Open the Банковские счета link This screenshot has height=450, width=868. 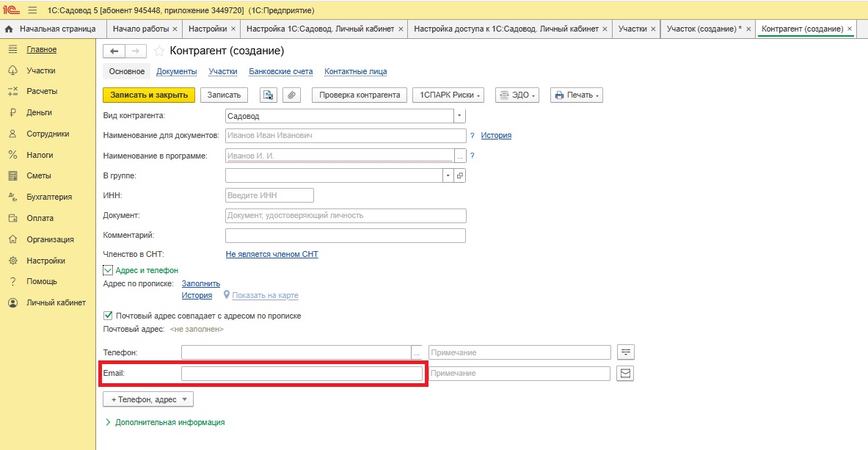click(281, 71)
